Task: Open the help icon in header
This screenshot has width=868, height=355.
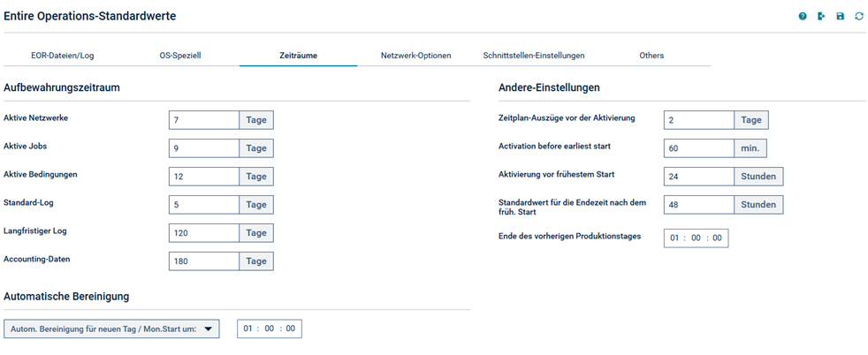Action: [802, 17]
